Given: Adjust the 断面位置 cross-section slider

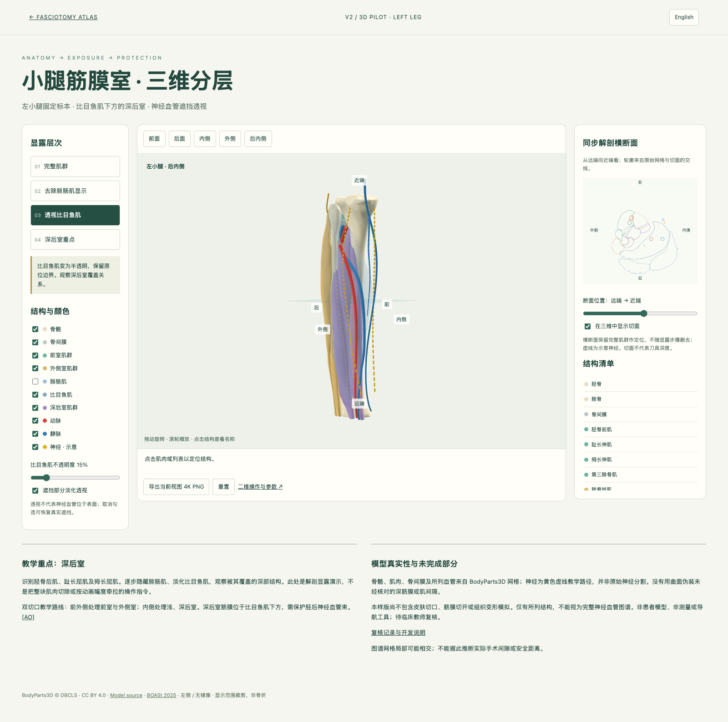Looking at the screenshot, I should click(x=640, y=313).
